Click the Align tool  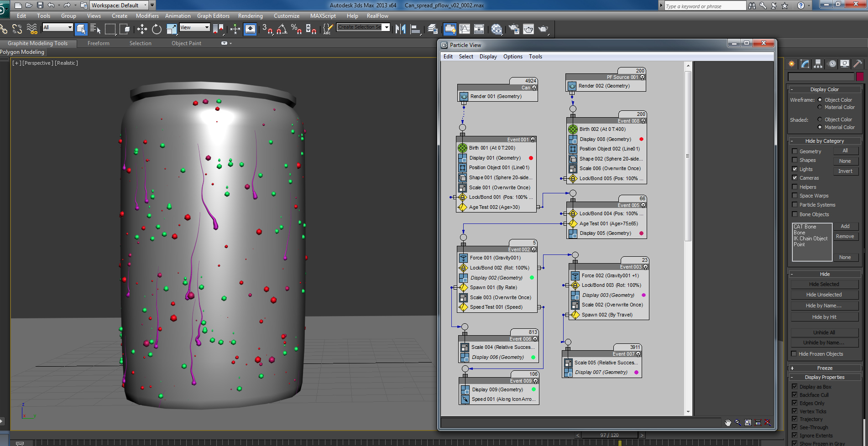415,29
